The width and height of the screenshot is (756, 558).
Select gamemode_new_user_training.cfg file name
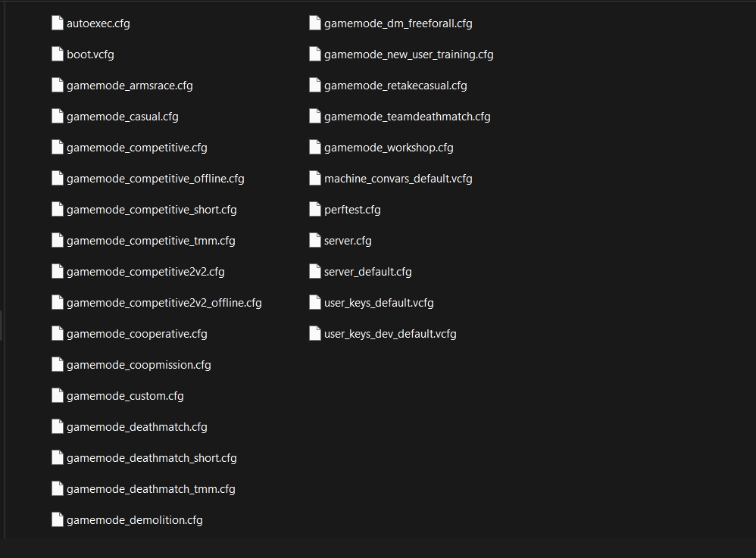pyautogui.click(x=408, y=55)
